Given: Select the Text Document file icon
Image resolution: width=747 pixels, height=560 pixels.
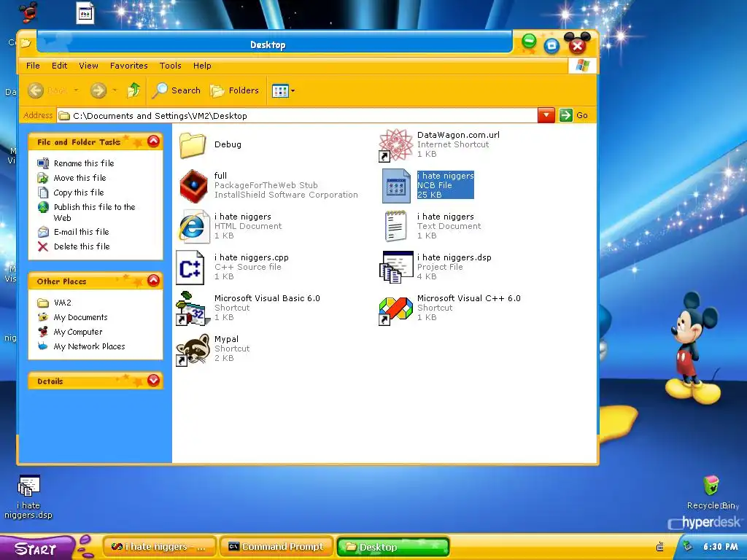Looking at the screenshot, I should tap(396, 226).
